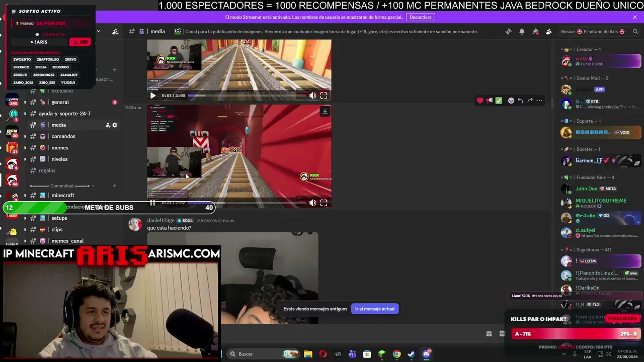Open the message more options menu
The image size is (644, 362).
(539, 101)
